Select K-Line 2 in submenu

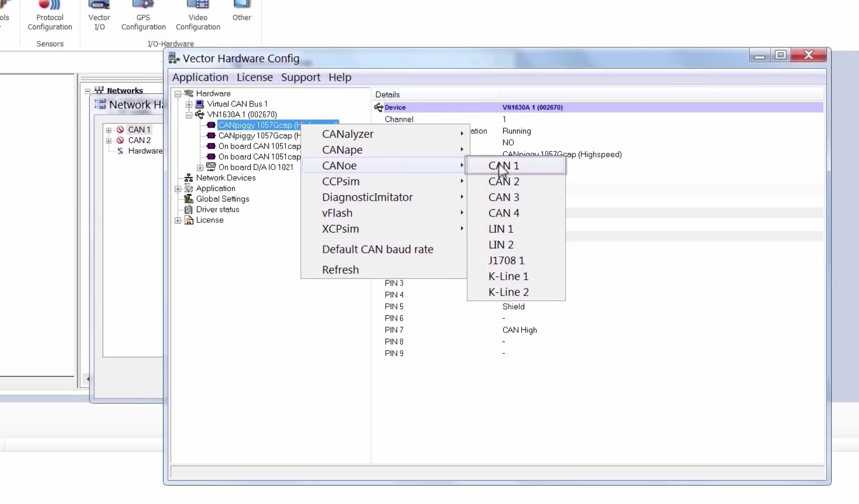pos(516,292)
